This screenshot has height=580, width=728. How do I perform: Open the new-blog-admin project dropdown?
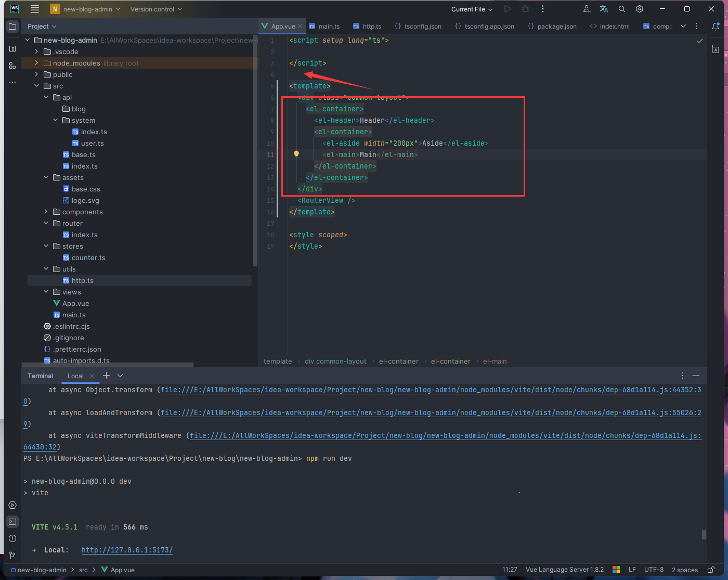click(85, 9)
